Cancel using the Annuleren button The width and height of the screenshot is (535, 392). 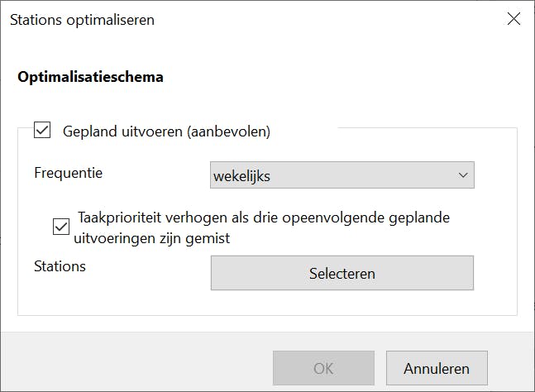coord(438,368)
